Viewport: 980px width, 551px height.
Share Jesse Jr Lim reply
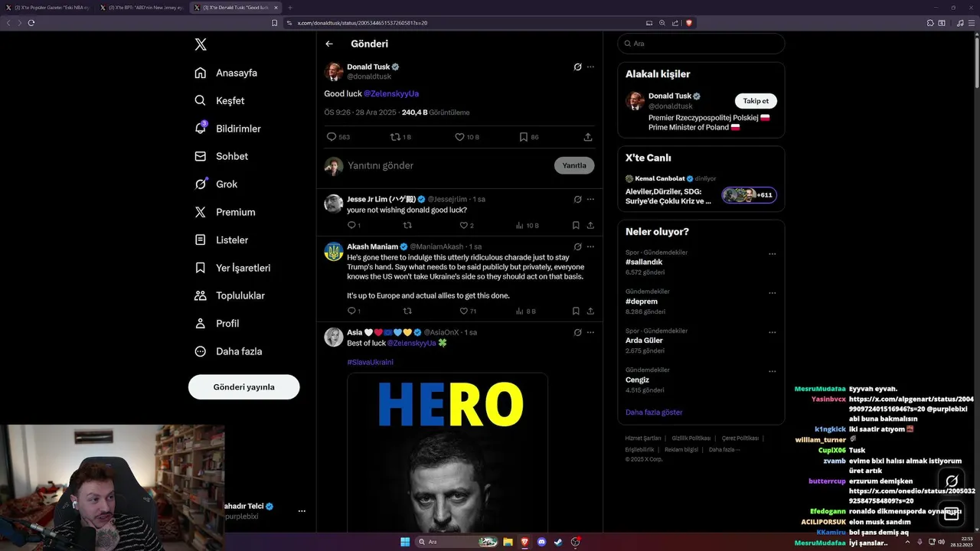point(590,225)
